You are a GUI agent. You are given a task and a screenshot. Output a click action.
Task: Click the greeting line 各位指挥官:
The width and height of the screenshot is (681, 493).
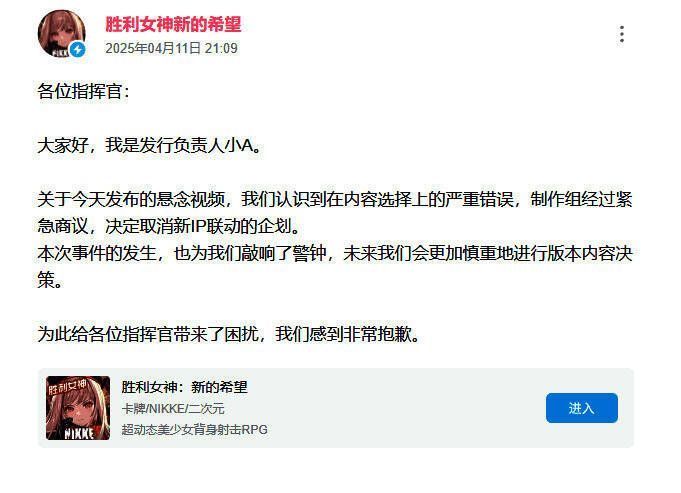click(x=83, y=92)
